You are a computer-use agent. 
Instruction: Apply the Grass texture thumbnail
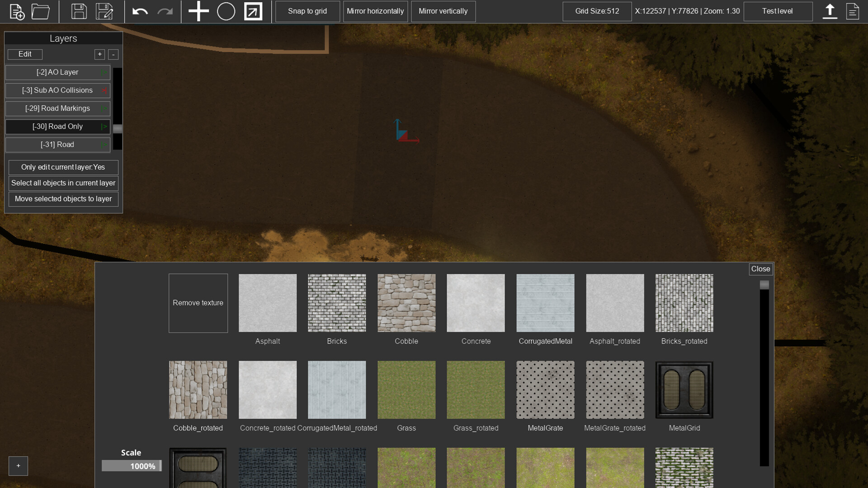(406, 389)
